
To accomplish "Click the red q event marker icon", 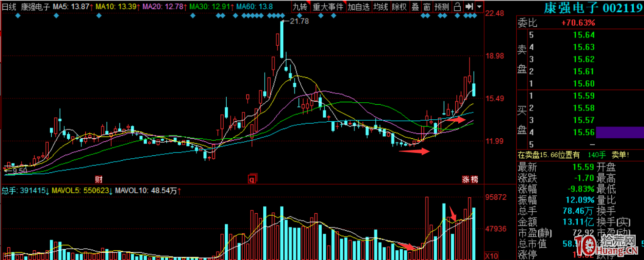I will 252,179.
